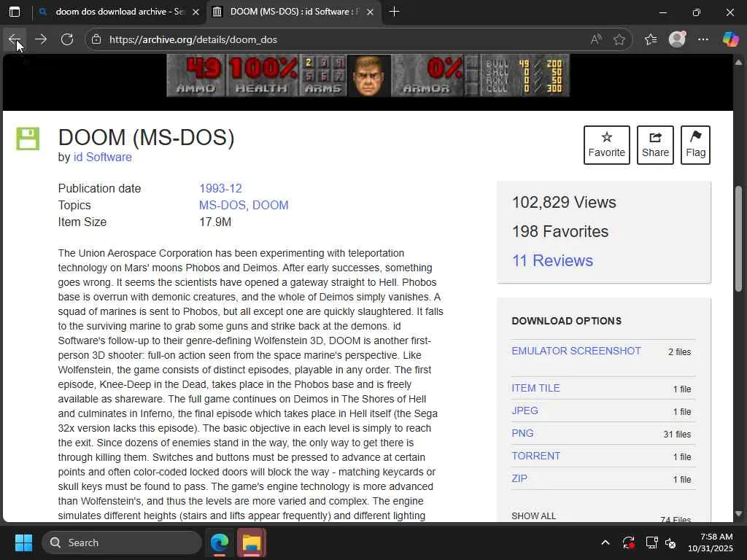Open File Explorer from the taskbar

pyautogui.click(x=252, y=542)
